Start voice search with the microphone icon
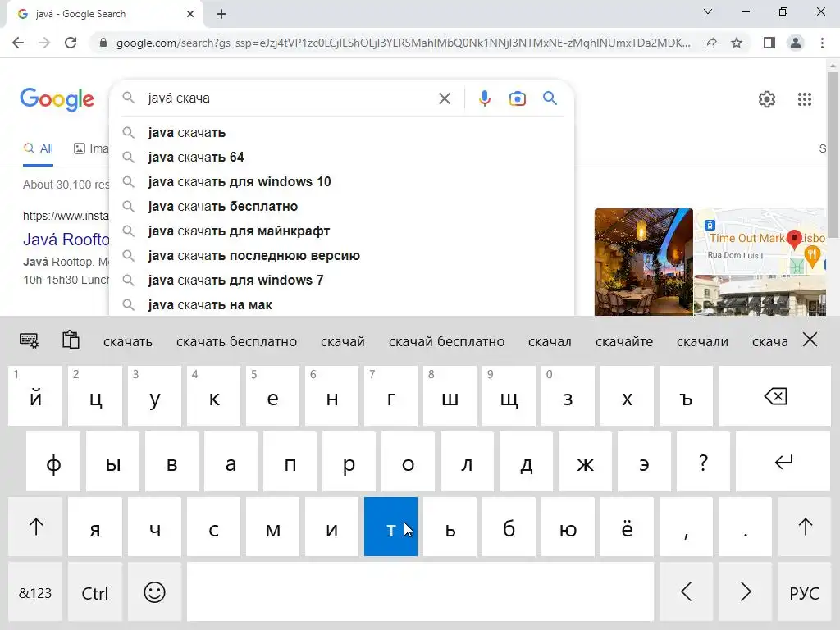Screen dimensions: 840x630 (x=484, y=98)
